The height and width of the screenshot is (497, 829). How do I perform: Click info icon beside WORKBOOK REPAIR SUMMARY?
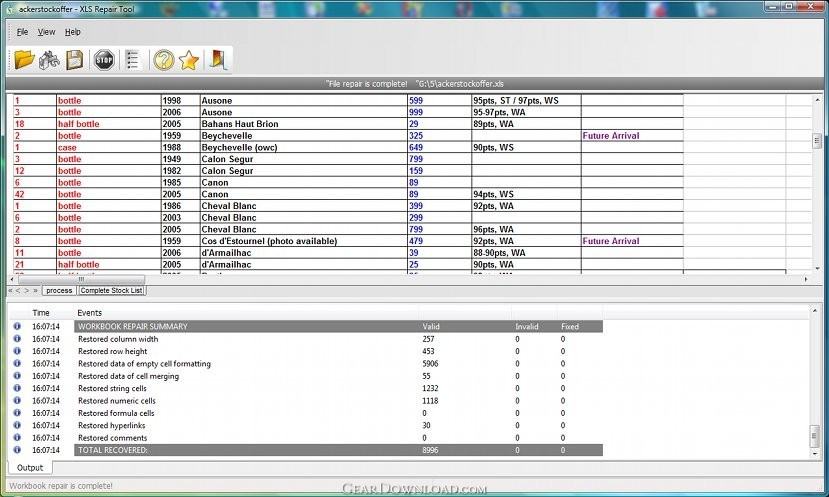point(17,326)
